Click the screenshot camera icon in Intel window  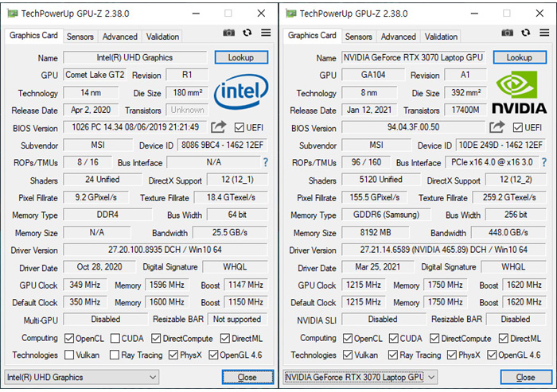click(x=229, y=33)
